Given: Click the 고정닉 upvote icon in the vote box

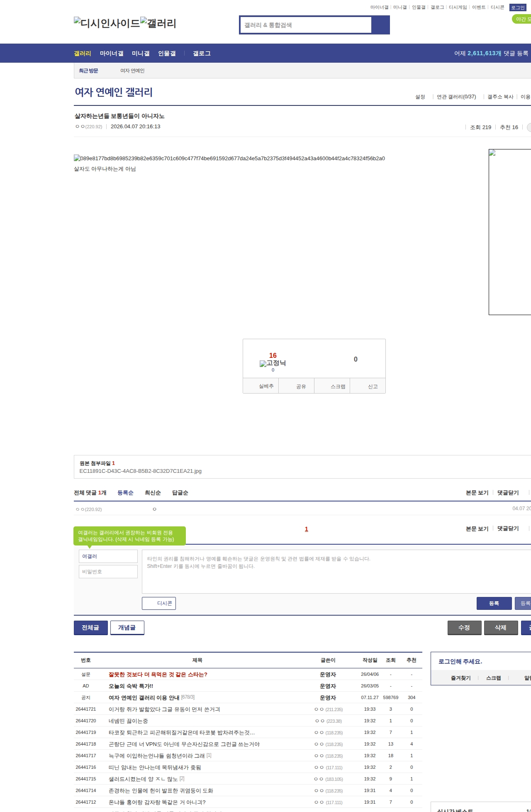Looking at the screenshot, I should point(273,363).
